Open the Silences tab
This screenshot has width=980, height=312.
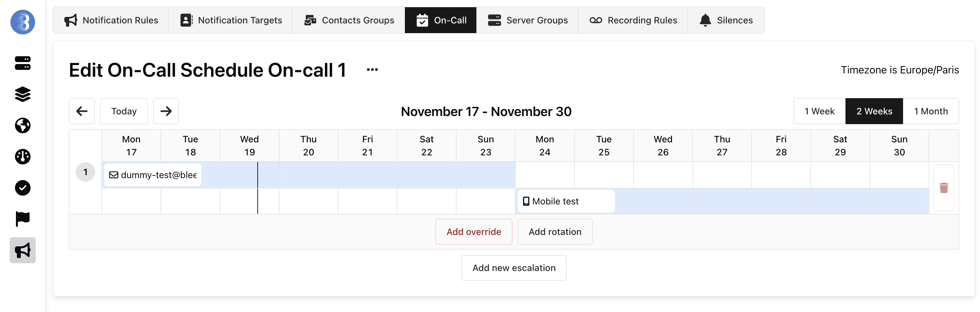tap(726, 20)
